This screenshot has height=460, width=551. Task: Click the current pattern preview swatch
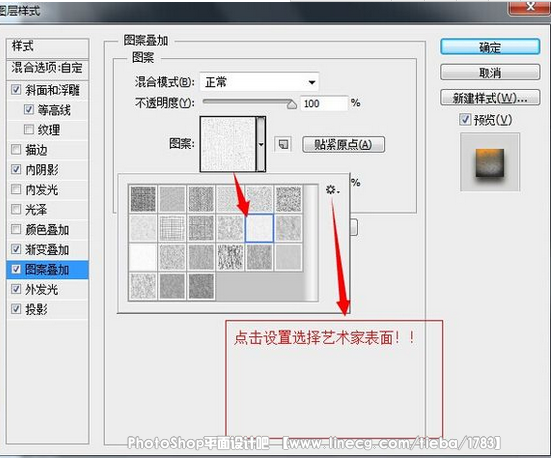(x=228, y=144)
